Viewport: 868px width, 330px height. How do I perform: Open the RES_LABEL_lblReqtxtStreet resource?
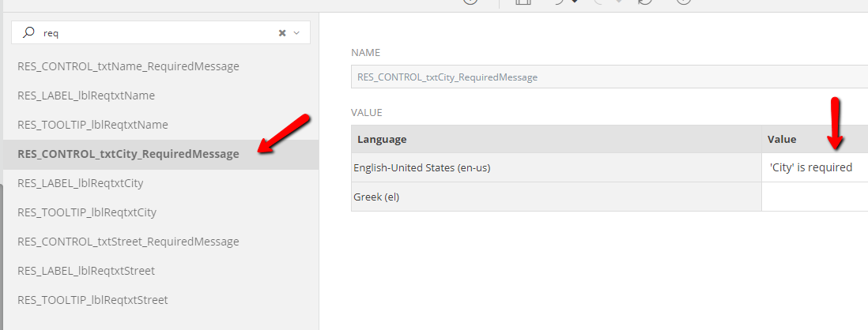coord(86,271)
